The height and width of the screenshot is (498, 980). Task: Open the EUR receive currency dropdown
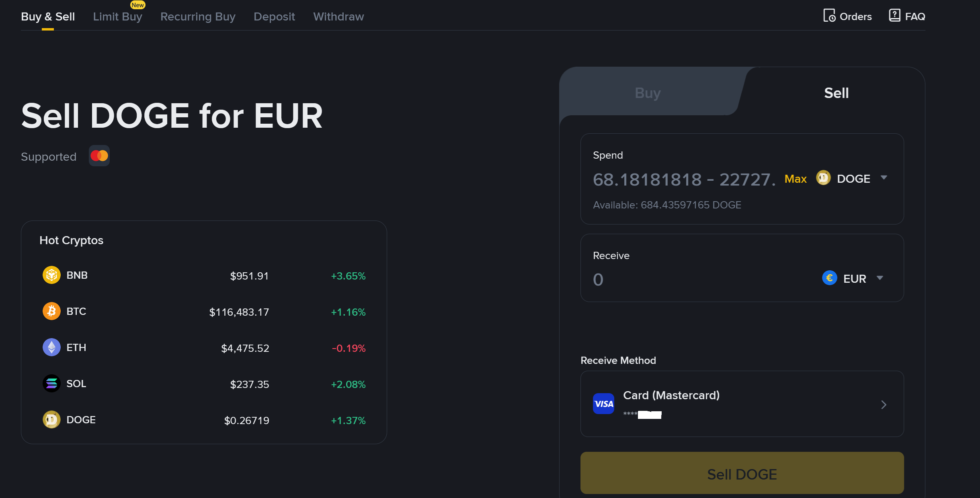click(880, 278)
